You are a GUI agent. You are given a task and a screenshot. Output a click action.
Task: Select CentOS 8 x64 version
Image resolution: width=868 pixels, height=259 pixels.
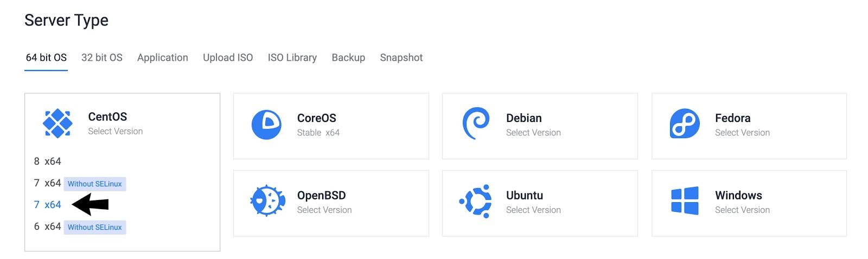click(x=48, y=161)
